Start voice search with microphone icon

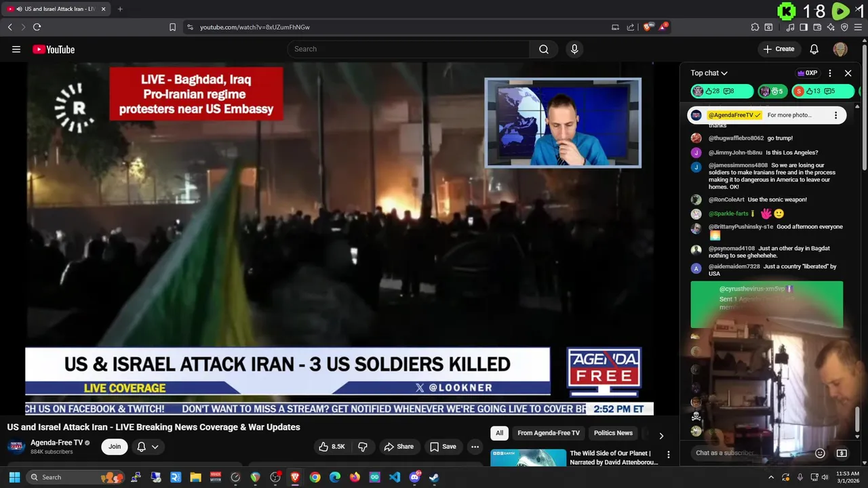(574, 49)
